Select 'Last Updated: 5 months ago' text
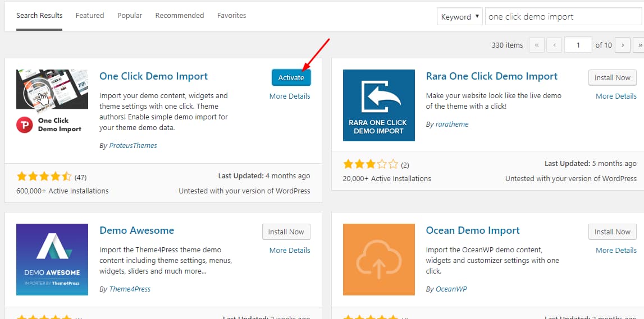The height and width of the screenshot is (319, 644). pos(591,164)
